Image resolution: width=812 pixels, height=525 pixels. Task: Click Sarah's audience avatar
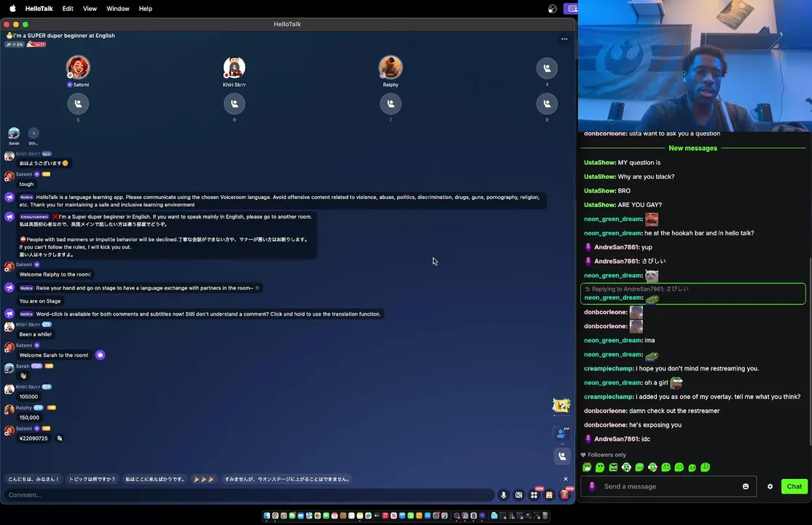tap(14, 133)
